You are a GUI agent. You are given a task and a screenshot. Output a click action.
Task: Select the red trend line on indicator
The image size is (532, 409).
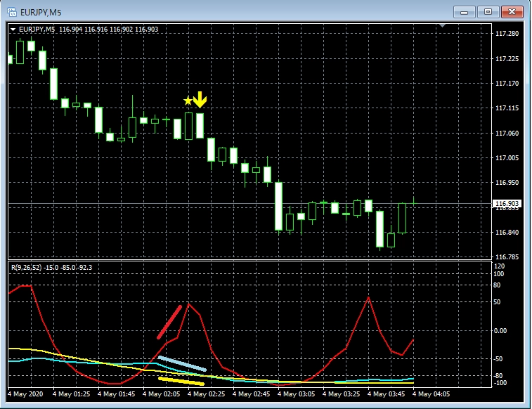[169, 322]
